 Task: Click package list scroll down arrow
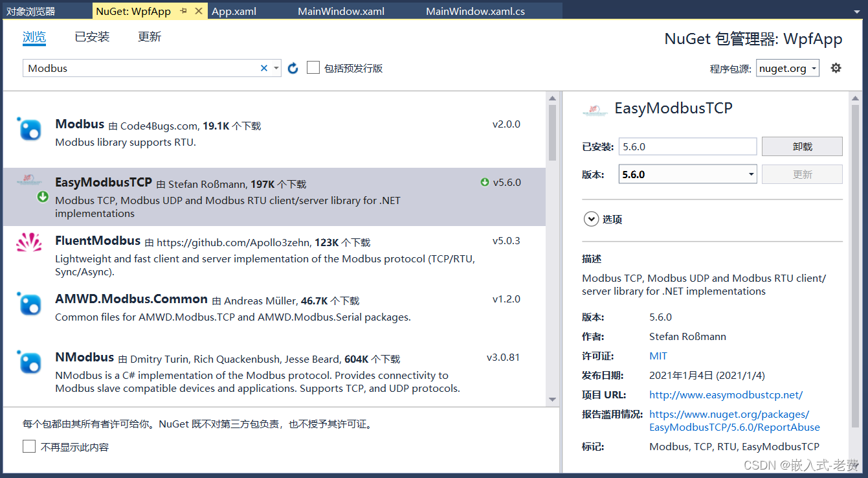(552, 400)
